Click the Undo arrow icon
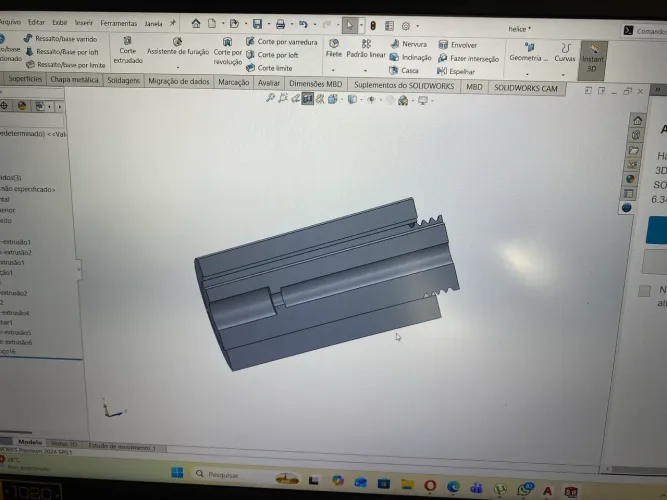The image size is (667, 500). (303, 24)
